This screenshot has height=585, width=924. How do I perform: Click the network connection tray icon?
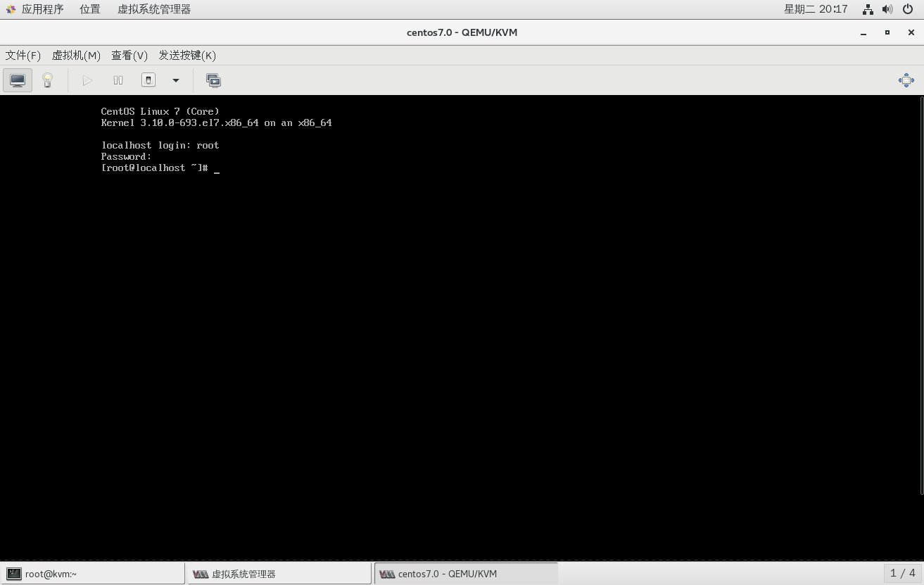point(868,9)
